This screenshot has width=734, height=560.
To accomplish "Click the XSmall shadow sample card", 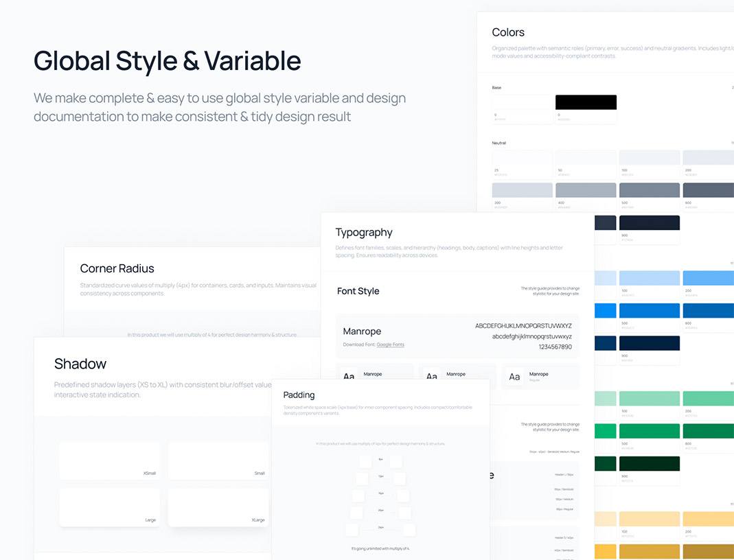I will pyautogui.click(x=110, y=460).
